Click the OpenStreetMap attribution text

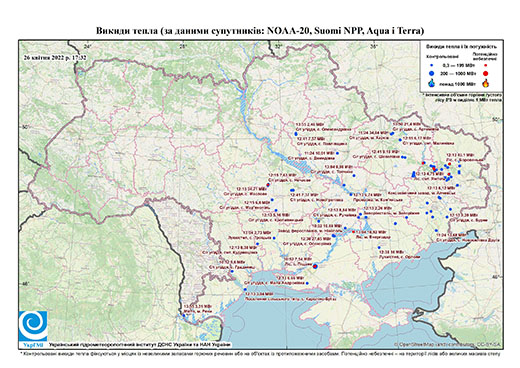[x=448, y=344]
